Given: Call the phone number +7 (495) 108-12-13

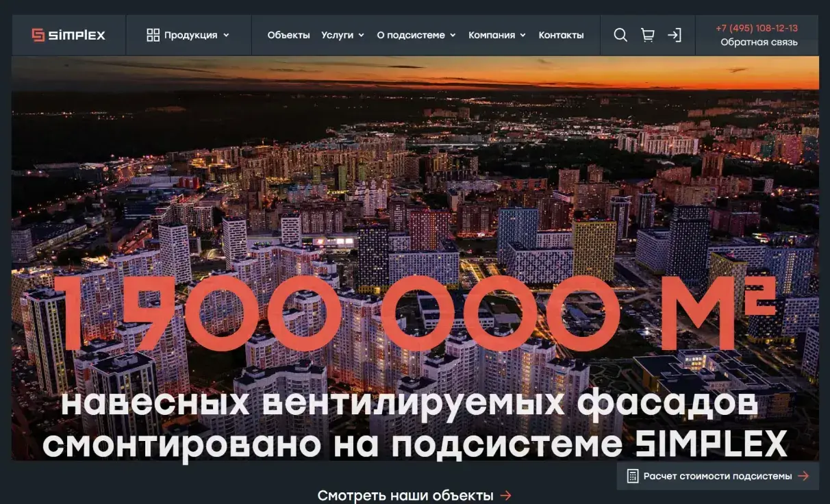Looking at the screenshot, I should tap(757, 28).
